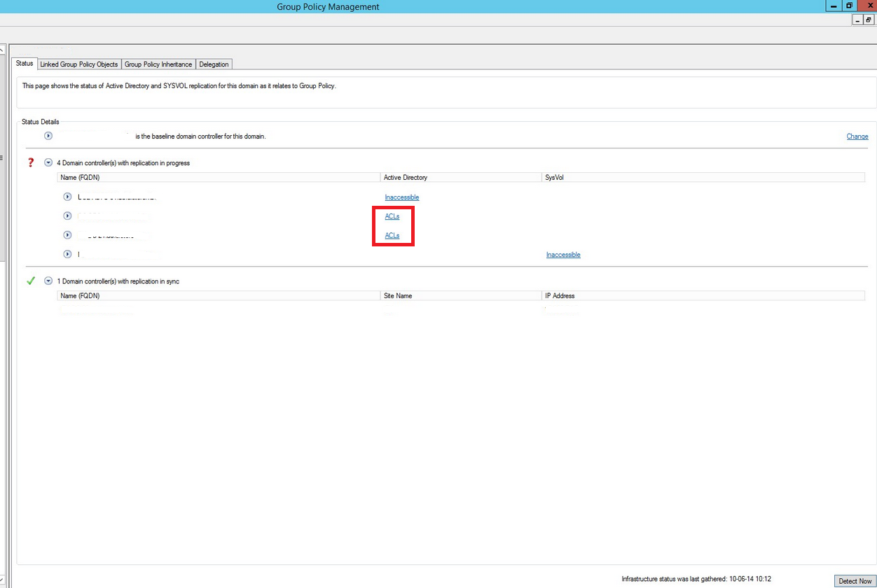Collapse the domain controllers with replication in progress section
This screenshot has height=588, width=877.
48,162
